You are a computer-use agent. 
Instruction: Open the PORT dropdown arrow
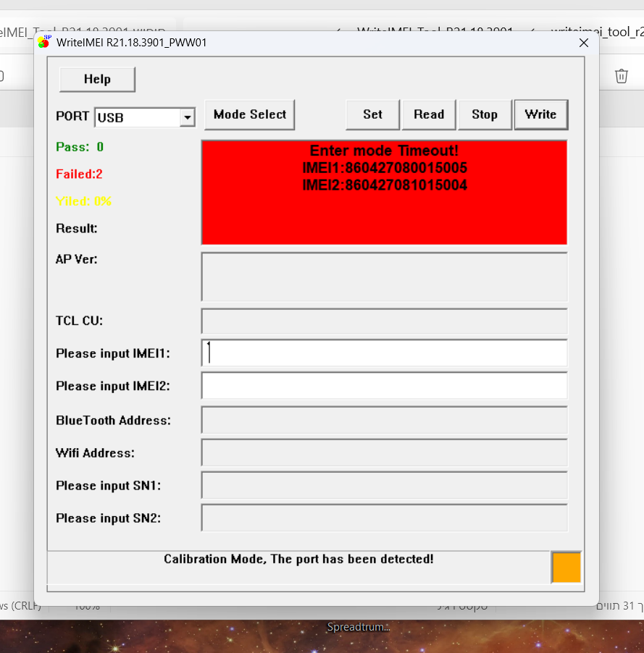[x=187, y=117]
